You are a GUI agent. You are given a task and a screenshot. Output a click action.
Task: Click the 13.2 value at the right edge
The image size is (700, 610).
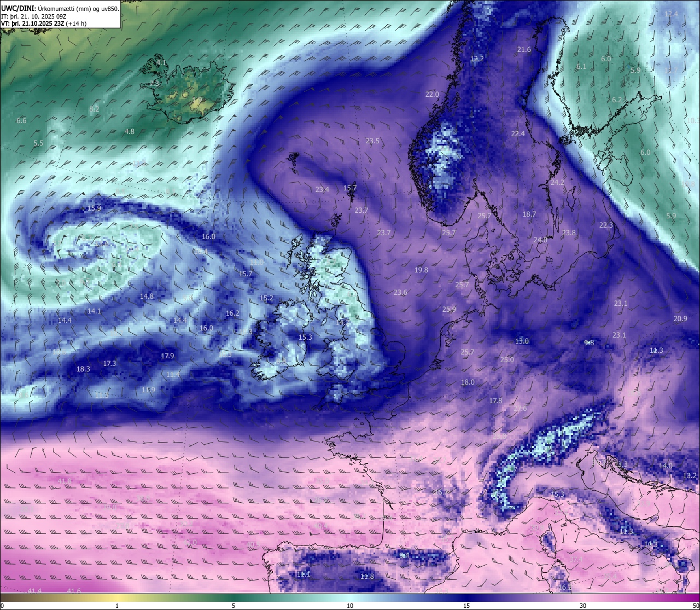pyautogui.click(x=690, y=476)
